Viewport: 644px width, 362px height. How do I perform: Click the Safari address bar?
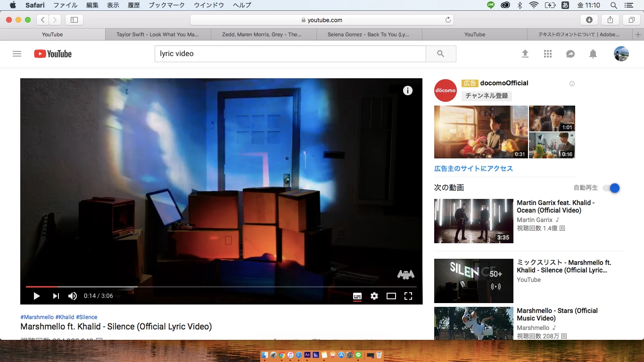coord(322,20)
